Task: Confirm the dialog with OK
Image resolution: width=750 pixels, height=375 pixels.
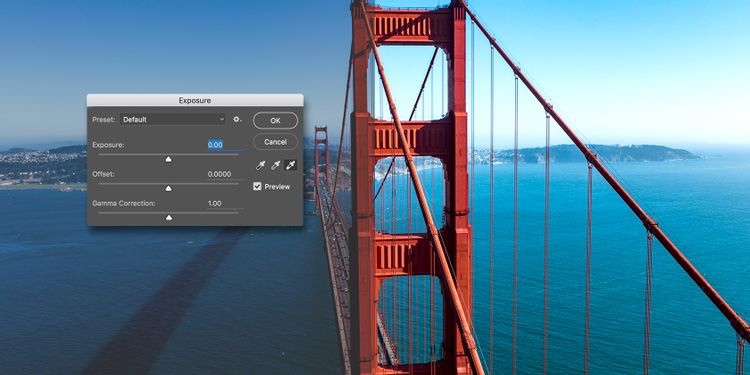Action: pos(276,121)
